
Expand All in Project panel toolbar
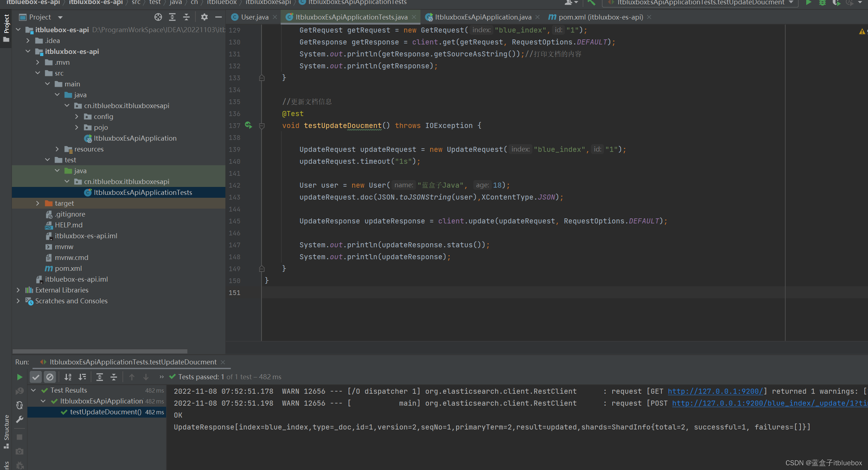(x=172, y=17)
